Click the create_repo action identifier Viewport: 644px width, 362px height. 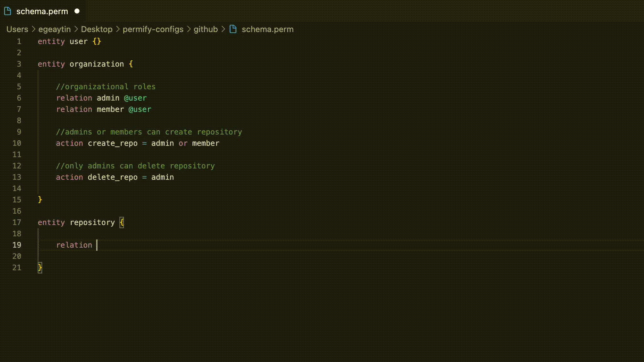point(112,143)
